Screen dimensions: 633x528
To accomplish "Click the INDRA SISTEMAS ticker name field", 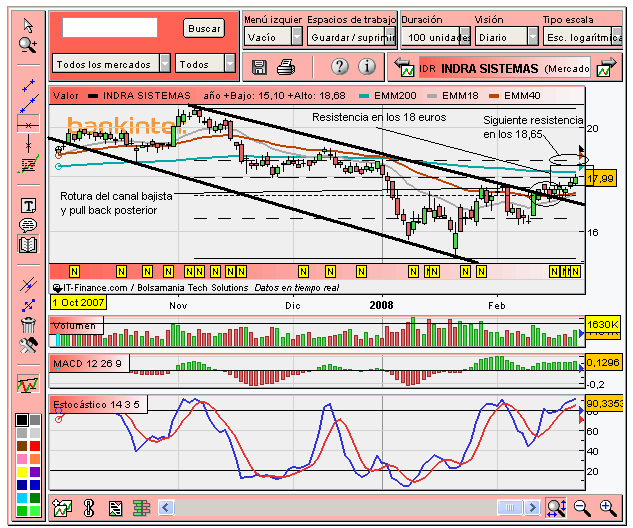I will click(505, 68).
